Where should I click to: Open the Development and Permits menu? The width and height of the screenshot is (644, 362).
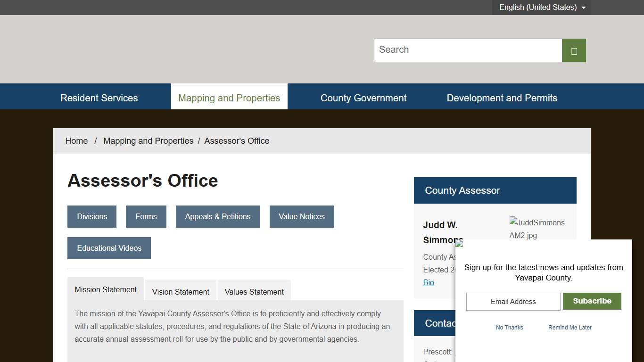point(502,98)
